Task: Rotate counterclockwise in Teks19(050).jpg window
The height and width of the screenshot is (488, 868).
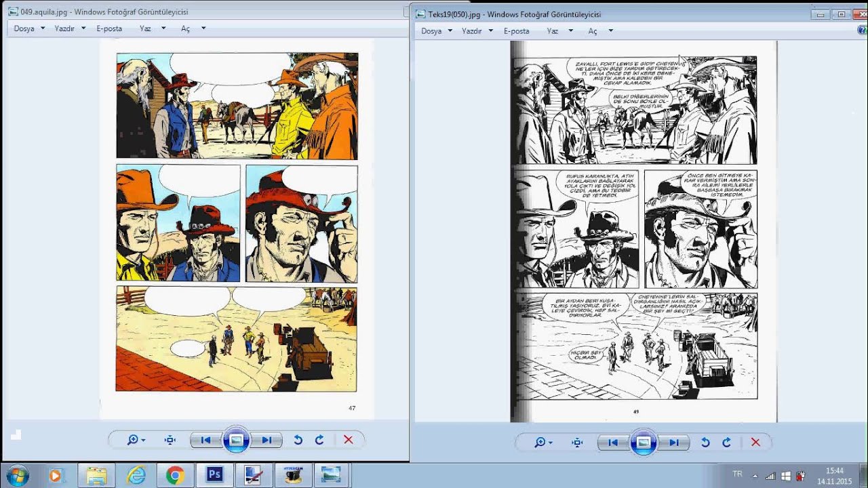Action: pyautogui.click(x=705, y=443)
